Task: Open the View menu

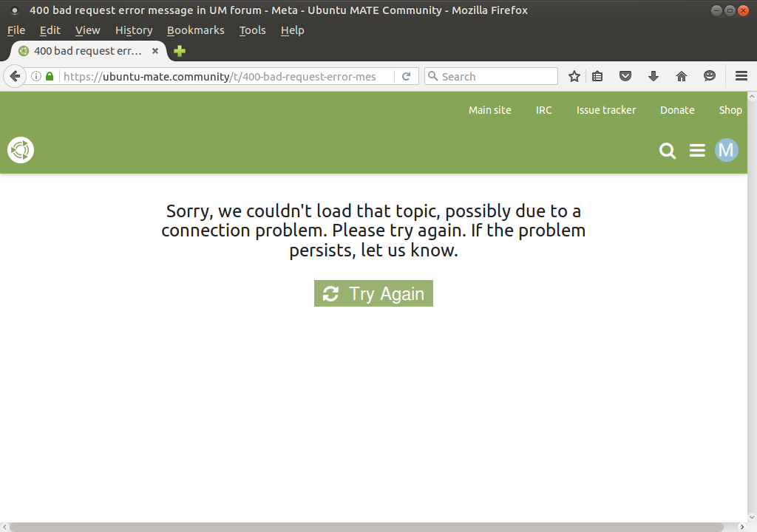Action: coord(87,30)
